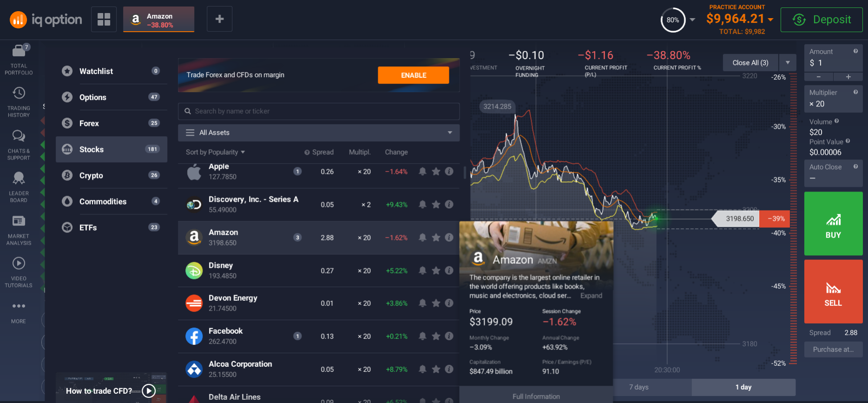Viewport: 868px width, 403px height.
Task: Expand the All Assets dropdown
Action: [319, 132]
